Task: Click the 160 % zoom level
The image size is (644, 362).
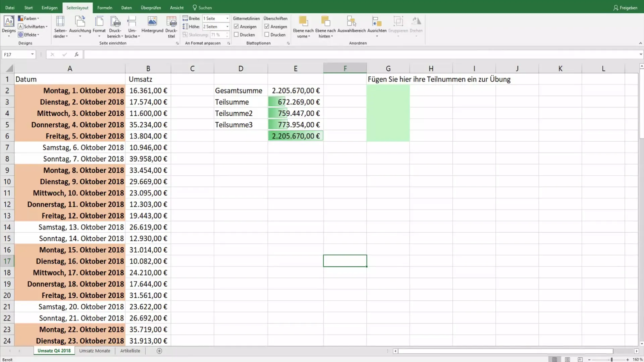Action: click(x=637, y=360)
